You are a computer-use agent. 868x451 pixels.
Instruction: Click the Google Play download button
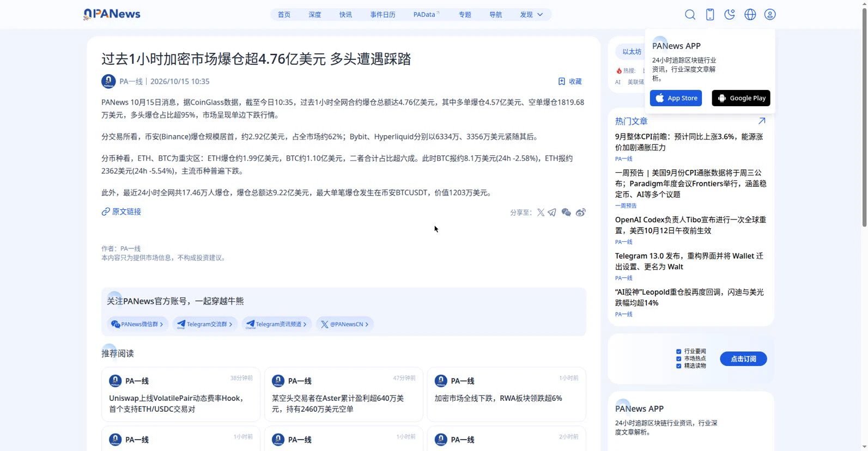[x=741, y=98]
